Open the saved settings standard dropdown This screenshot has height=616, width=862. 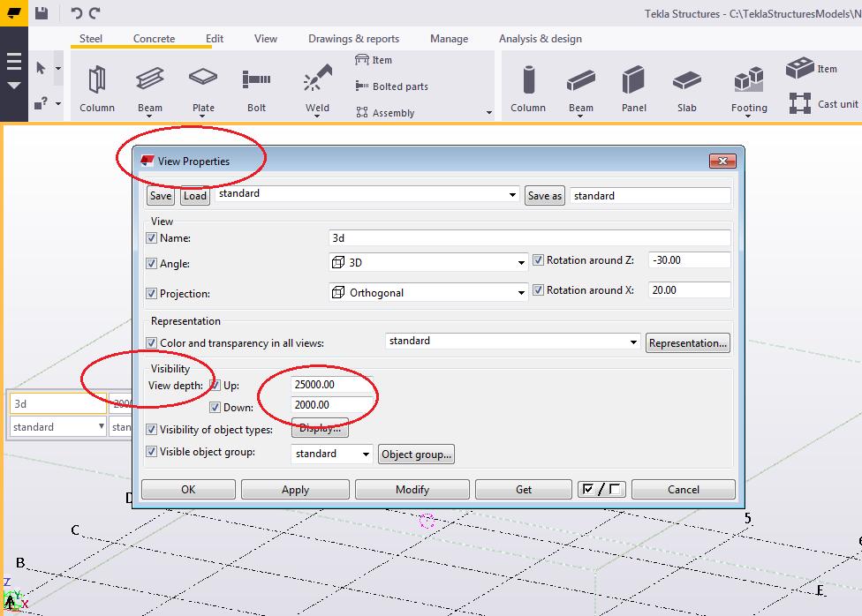512,194
